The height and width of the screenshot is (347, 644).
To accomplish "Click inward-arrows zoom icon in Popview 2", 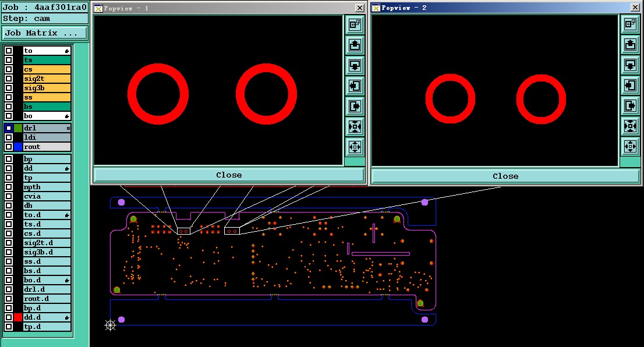I will 630,126.
